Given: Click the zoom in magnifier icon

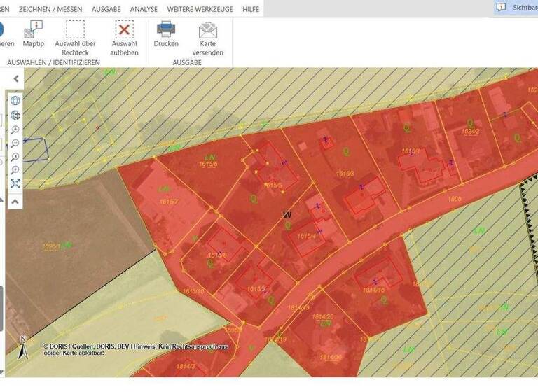Looking at the screenshot, I should pos(15,130).
